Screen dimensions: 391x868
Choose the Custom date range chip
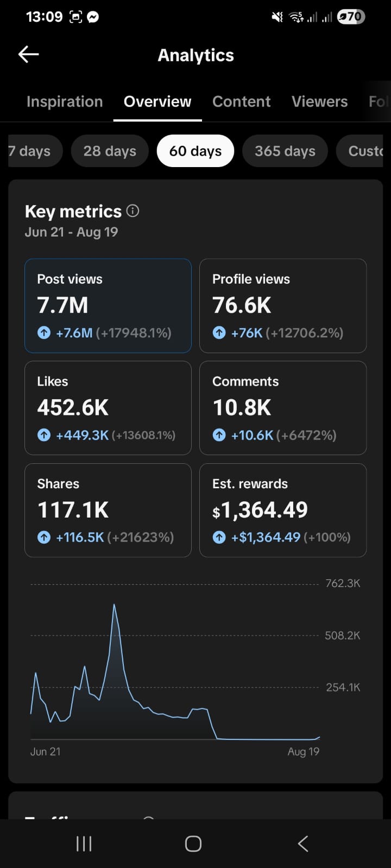360,151
